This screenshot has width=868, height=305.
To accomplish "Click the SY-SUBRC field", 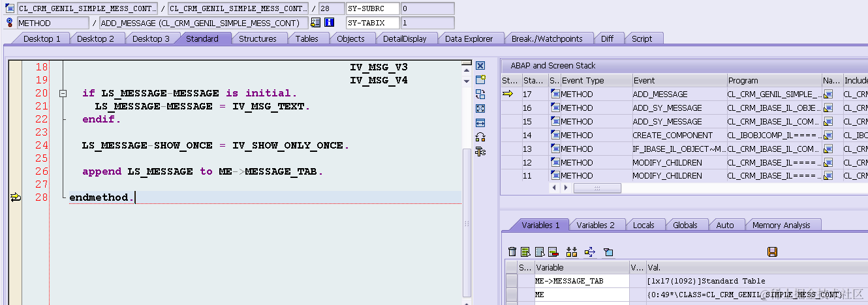I will click(x=372, y=8).
